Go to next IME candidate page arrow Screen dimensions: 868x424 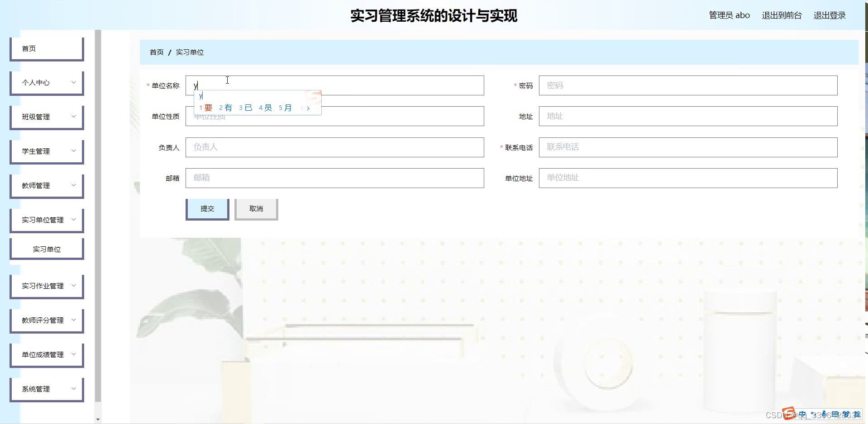pos(309,108)
